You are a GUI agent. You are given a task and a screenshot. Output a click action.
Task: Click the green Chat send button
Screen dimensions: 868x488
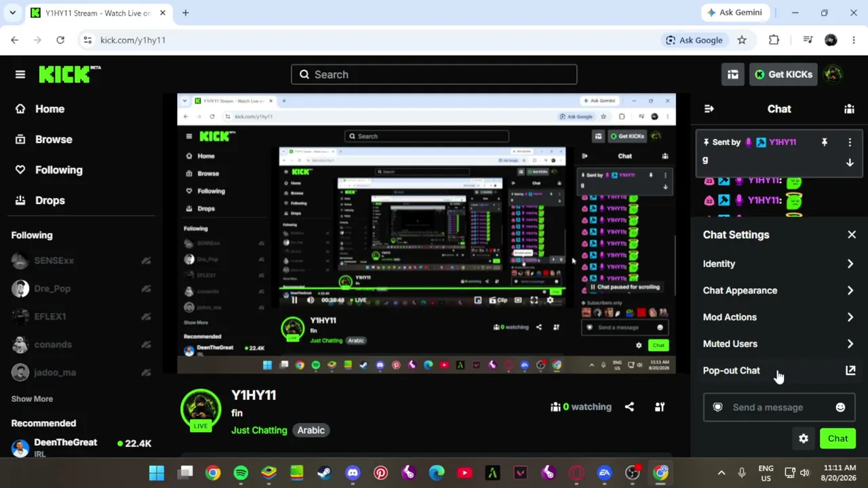837,439
